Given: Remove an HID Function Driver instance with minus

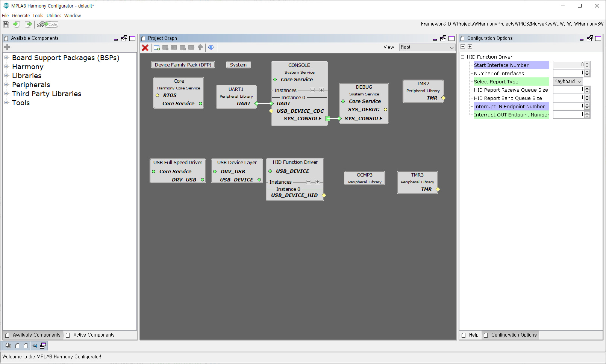Looking at the screenshot, I should [309, 182].
